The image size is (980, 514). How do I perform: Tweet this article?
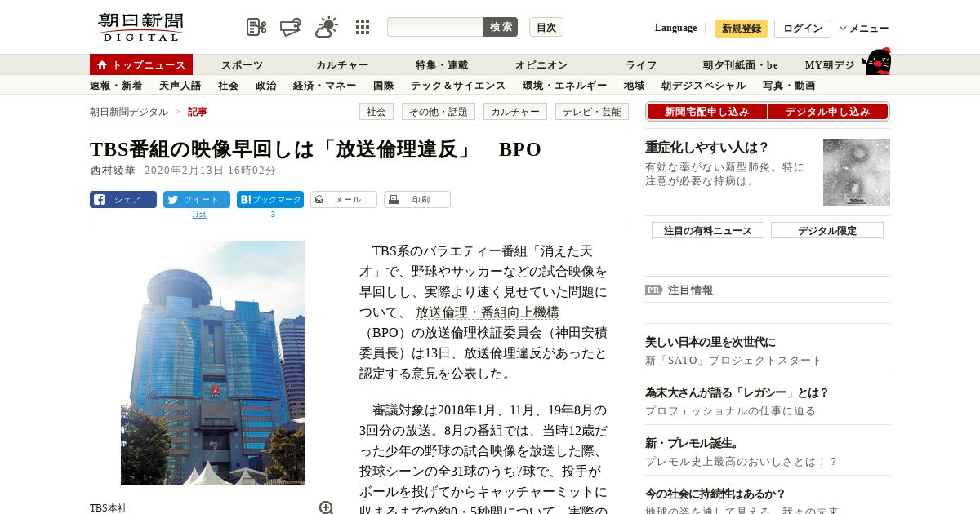point(197,199)
